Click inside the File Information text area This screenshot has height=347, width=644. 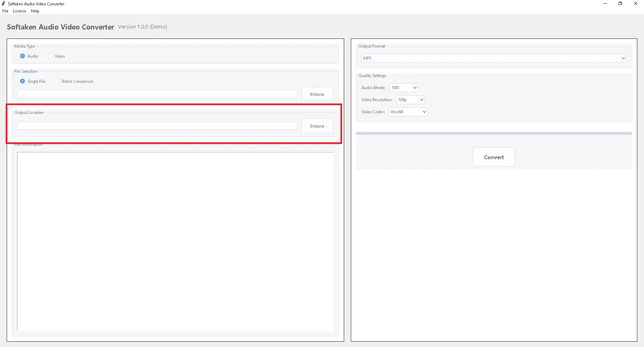(x=175, y=241)
